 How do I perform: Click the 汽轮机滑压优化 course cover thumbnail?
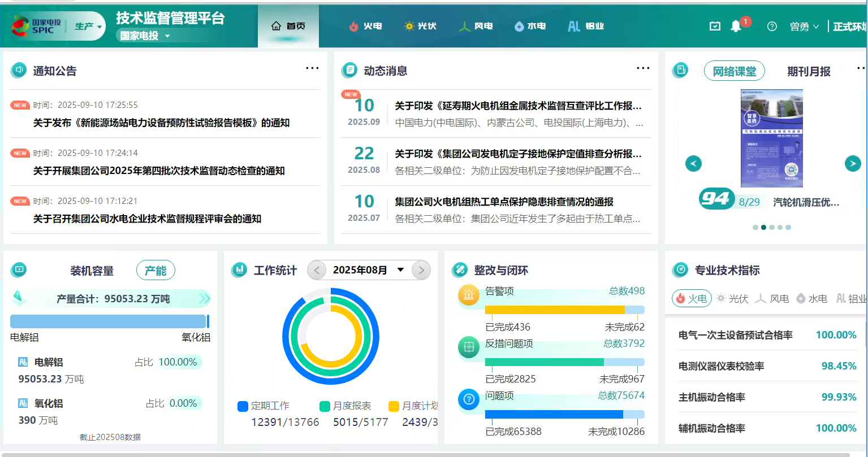pos(771,138)
